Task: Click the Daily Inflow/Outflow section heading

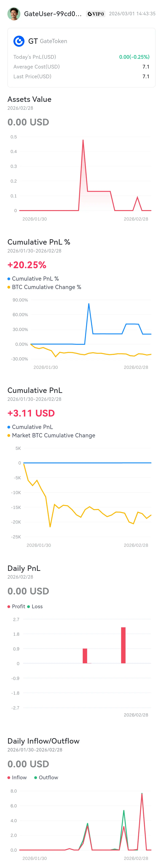Action: tap(43, 741)
